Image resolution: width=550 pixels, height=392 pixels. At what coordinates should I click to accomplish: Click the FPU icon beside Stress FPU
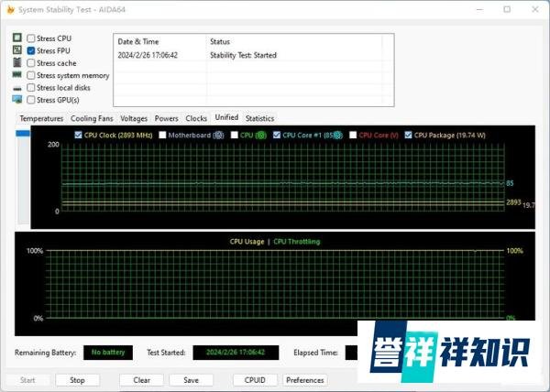[x=16, y=49]
